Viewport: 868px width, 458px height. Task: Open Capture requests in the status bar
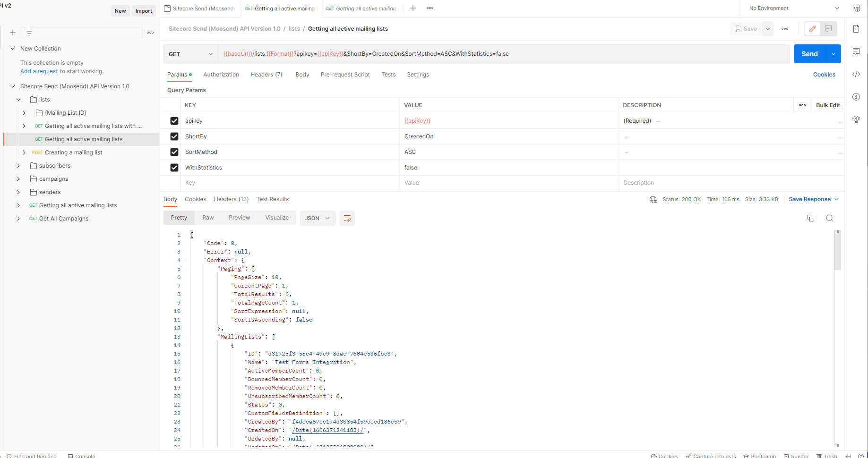tap(711, 456)
